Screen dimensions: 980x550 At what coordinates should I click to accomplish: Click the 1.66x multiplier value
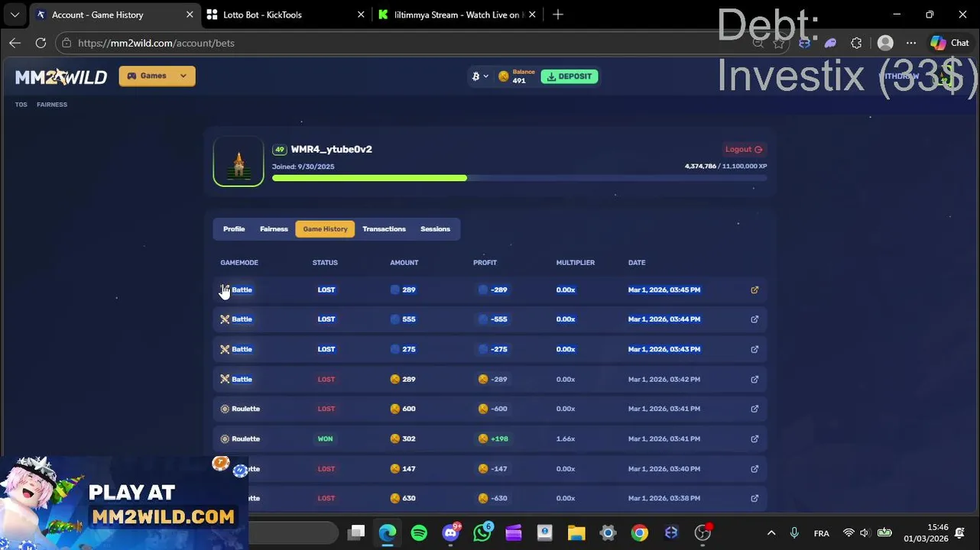[566, 438]
